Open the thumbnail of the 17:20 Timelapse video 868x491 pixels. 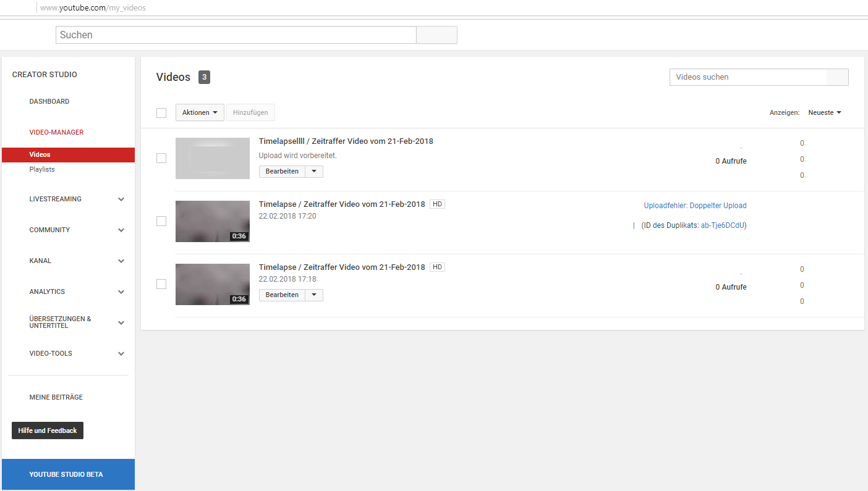pos(213,221)
